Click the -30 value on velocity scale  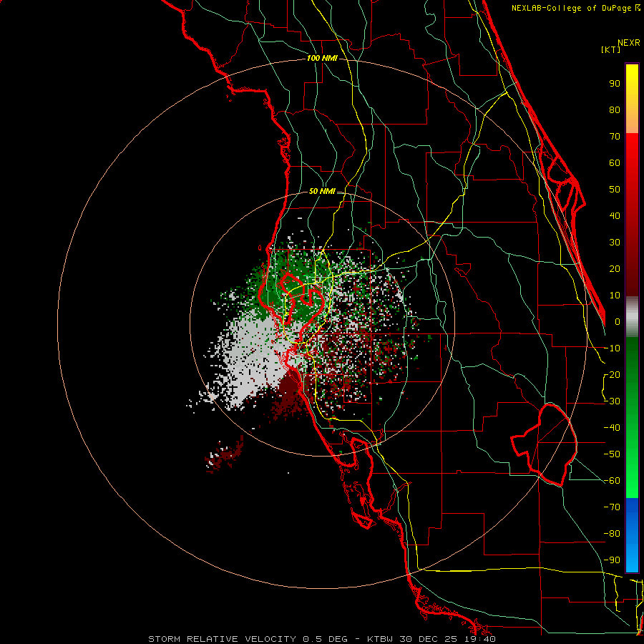[612, 401]
